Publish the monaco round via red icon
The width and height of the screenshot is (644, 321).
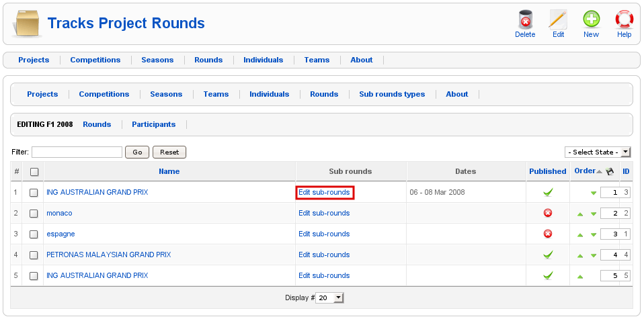547,214
